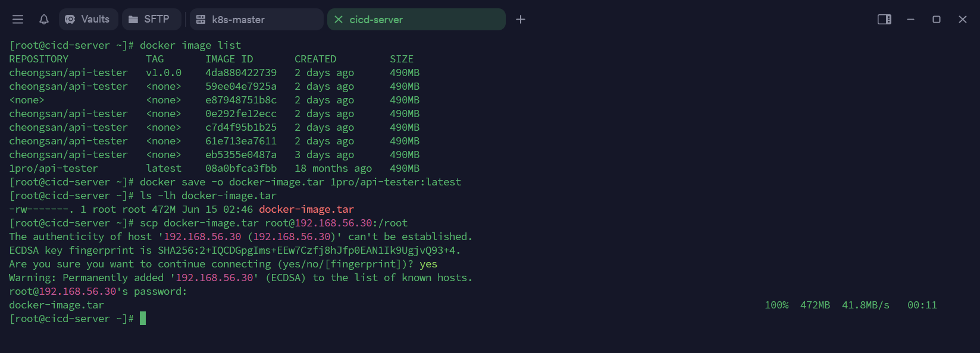
Task: Toggle the side panel layout icon
Action: 884,20
